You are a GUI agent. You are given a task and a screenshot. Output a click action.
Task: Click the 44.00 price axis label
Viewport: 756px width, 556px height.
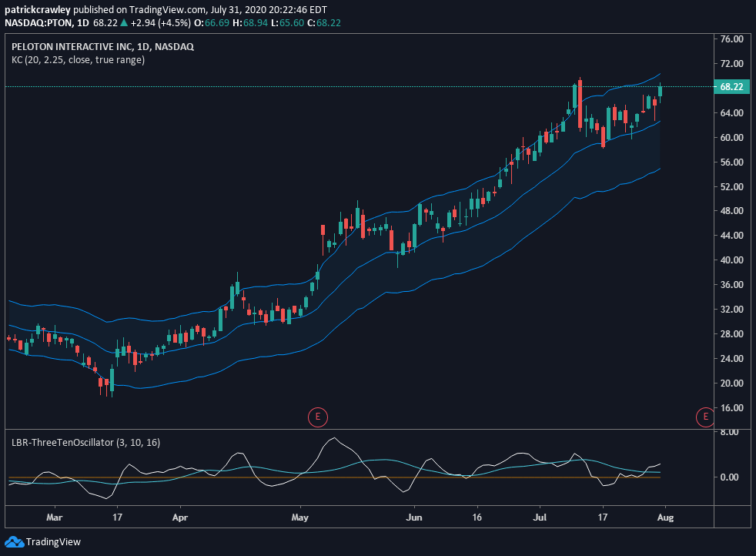point(731,236)
